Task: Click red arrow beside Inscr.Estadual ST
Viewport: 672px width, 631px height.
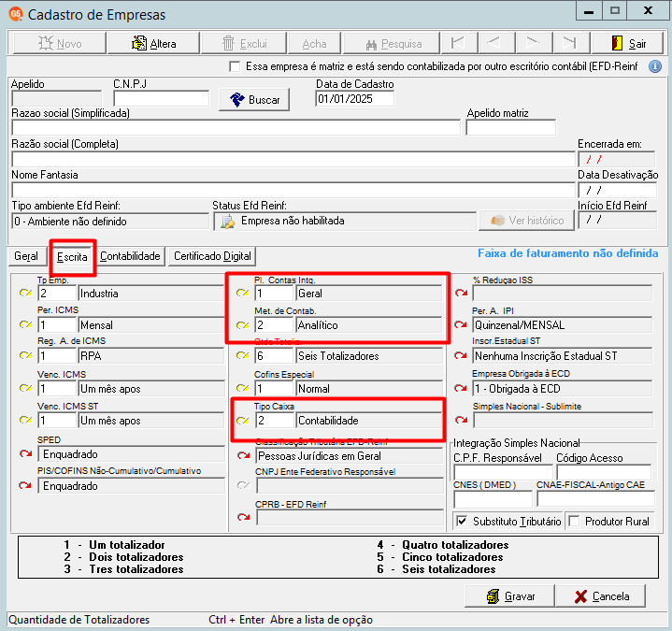Action: coord(461,355)
